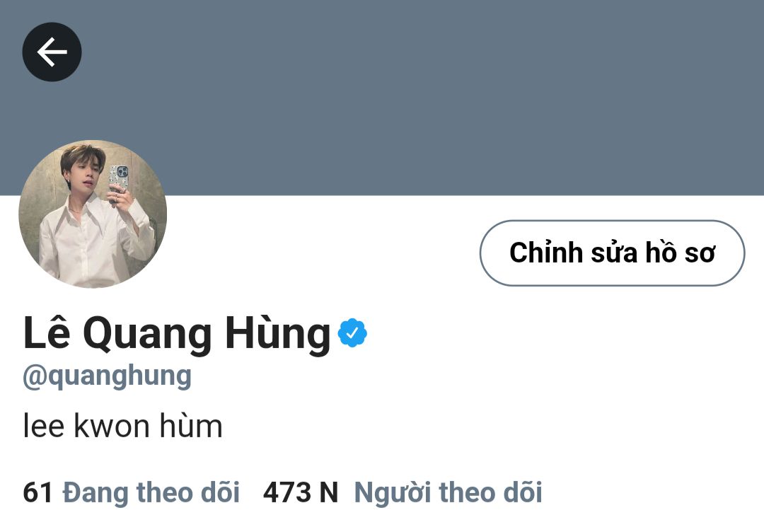Click the letter N after 473

click(x=329, y=492)
